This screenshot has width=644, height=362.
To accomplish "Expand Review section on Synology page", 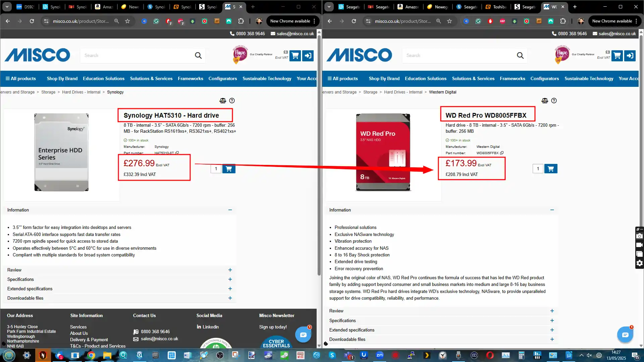I will pyautogui.click(x=230, y=270).
